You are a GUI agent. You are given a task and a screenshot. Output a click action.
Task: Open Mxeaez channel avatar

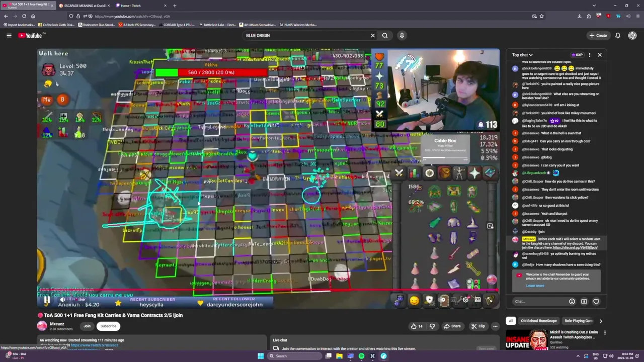(42, 326)
